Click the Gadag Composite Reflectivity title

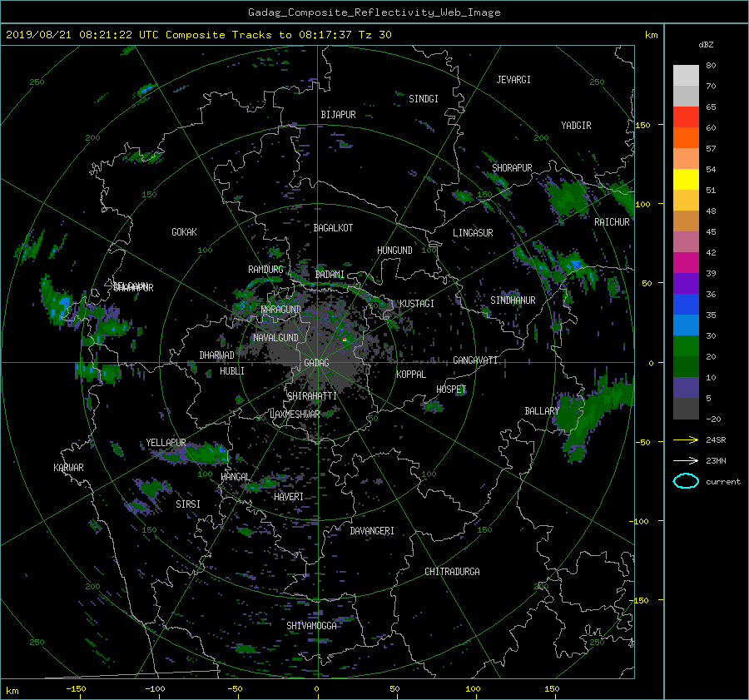point(374,12)
